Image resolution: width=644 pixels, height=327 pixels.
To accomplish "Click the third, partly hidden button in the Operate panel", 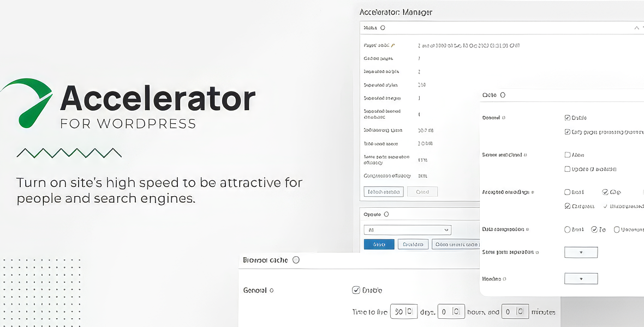I will tap(456, 245).
